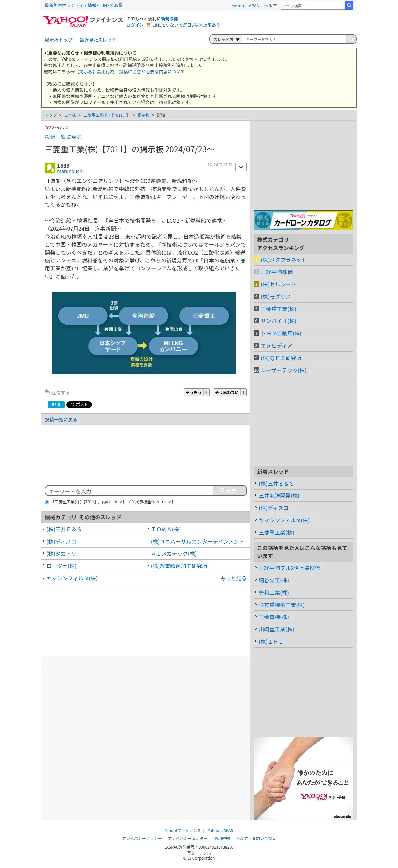Click the Hatena B! bookmark button
The image size is (398, 868).
(x=56, y=405)
